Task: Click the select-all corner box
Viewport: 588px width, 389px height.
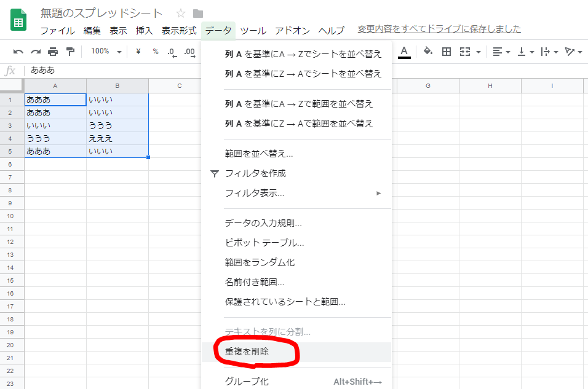Action: coord(11,85)
